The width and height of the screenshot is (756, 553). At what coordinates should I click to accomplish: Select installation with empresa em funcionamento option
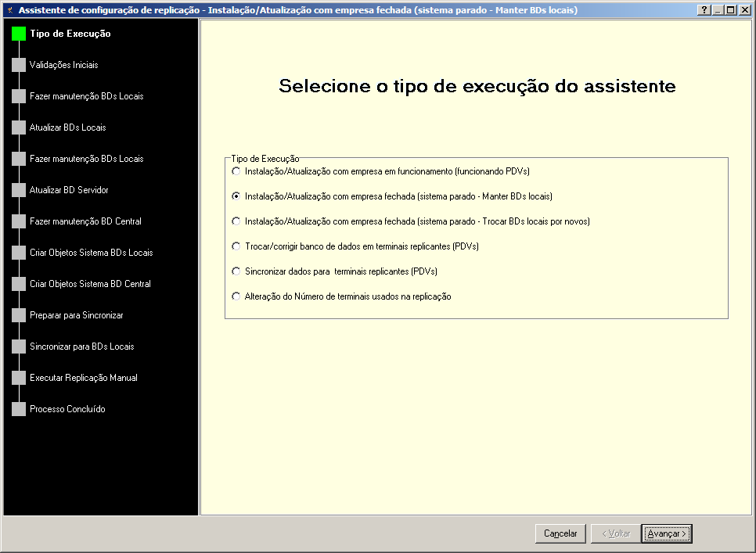click(237, 171)
